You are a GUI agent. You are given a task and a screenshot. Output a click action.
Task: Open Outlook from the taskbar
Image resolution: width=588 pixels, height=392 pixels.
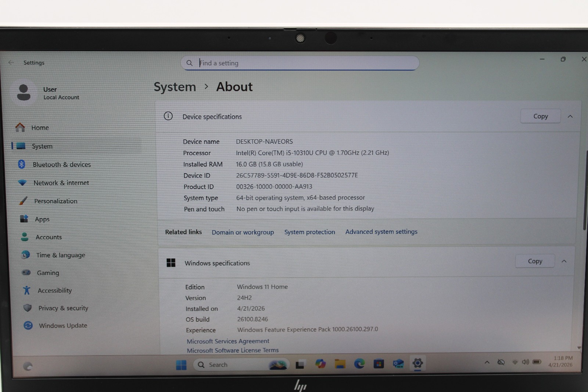click(398, 364)
